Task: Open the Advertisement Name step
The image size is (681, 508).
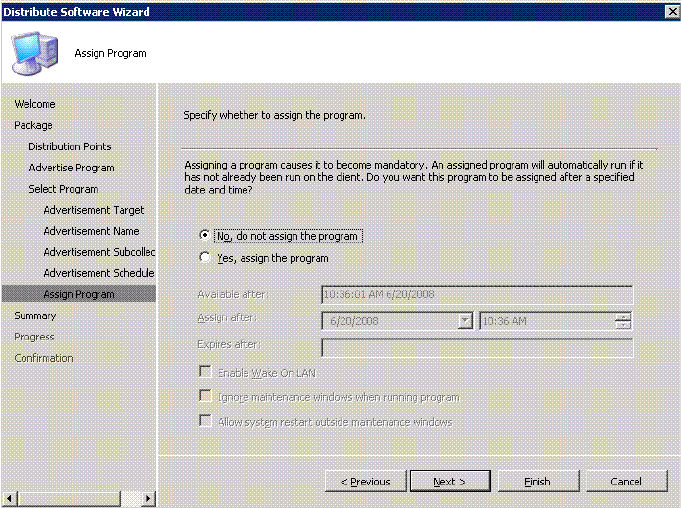Action: click(91, 231)
